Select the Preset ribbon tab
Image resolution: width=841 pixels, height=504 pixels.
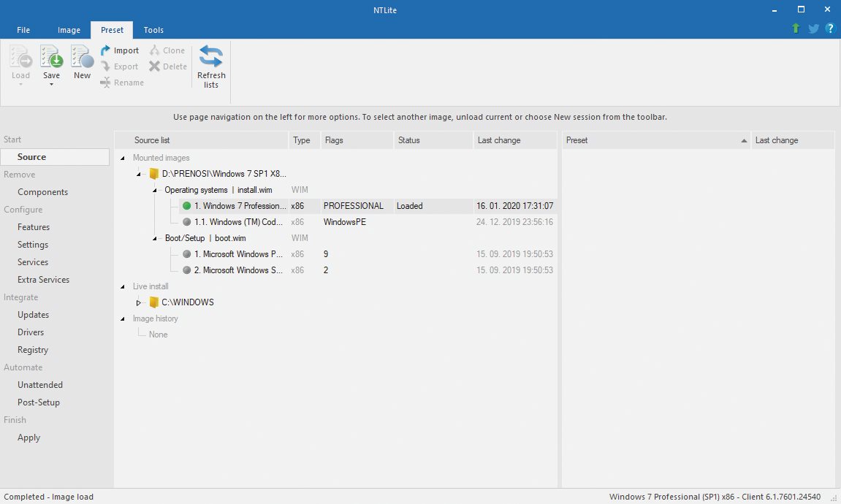[112, 30]
